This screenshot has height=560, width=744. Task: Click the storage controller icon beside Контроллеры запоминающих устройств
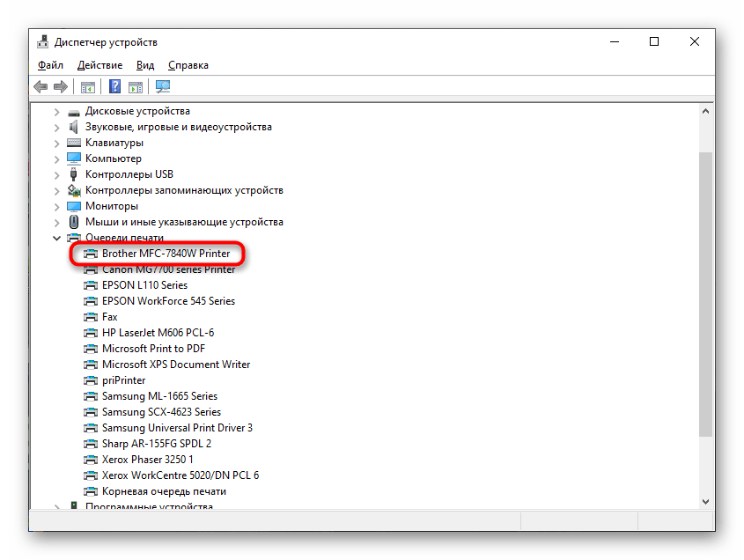pyautogui.click(x=74, y=190)
